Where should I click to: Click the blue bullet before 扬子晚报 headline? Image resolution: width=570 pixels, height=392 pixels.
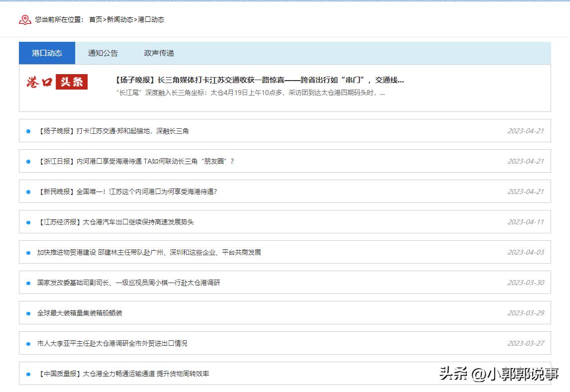[x=27, y=131]
